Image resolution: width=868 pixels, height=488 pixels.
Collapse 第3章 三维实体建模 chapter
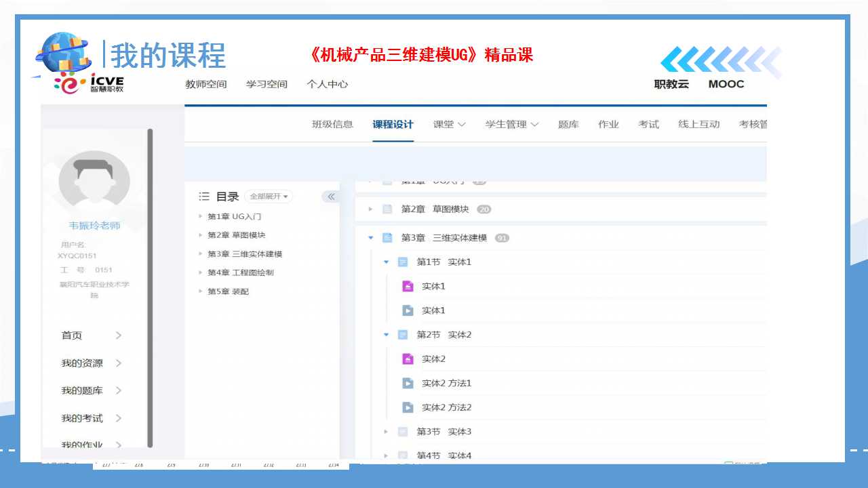point(370,238)
